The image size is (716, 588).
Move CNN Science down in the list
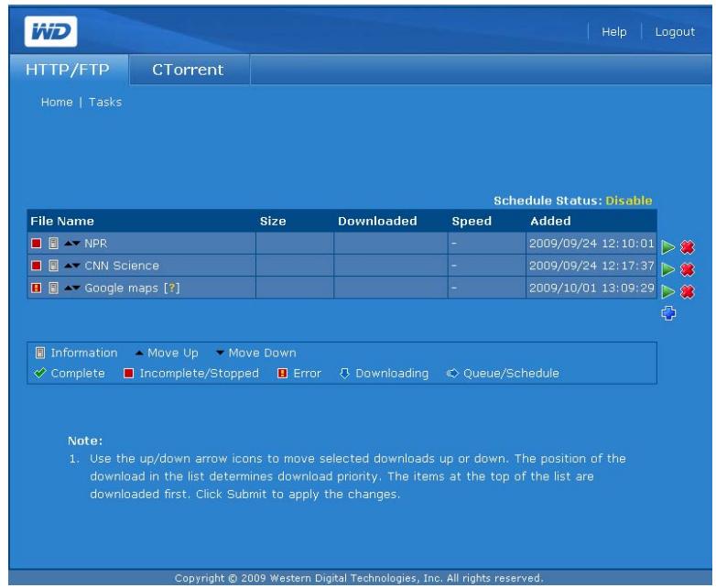pos(76,266)
